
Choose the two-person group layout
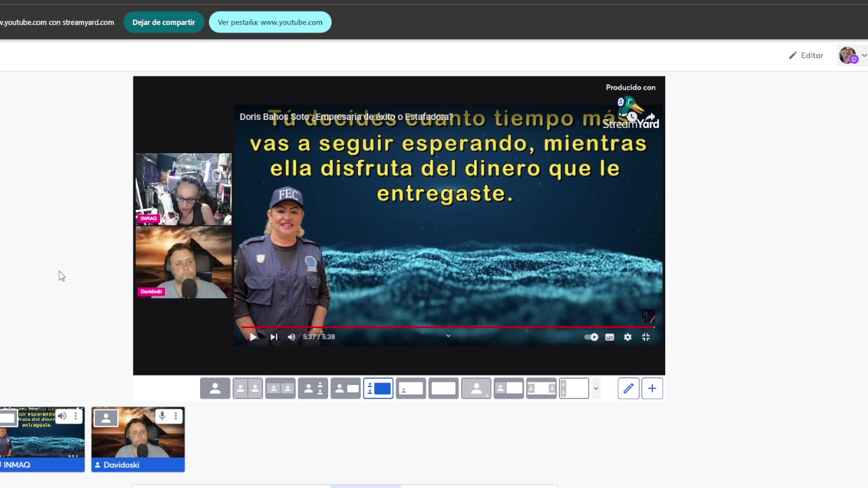pyautogui.click(x=280, y=388)
